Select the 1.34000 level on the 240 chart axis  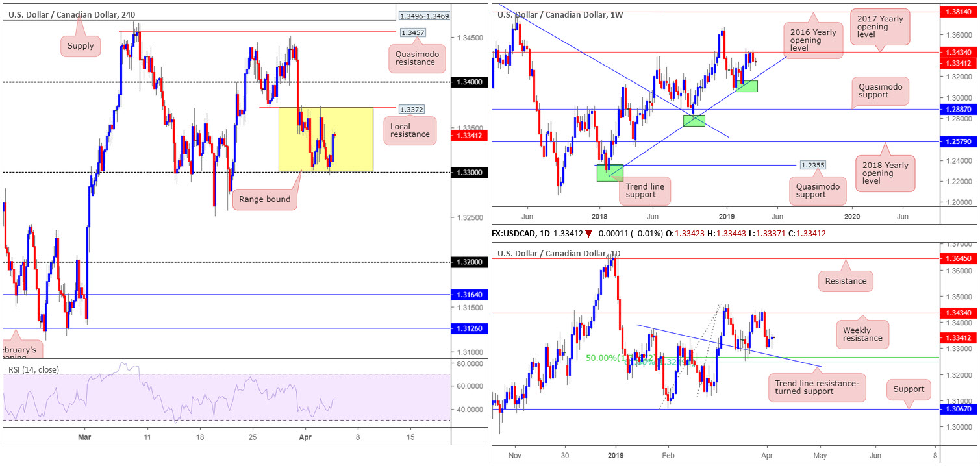(468, 82)
